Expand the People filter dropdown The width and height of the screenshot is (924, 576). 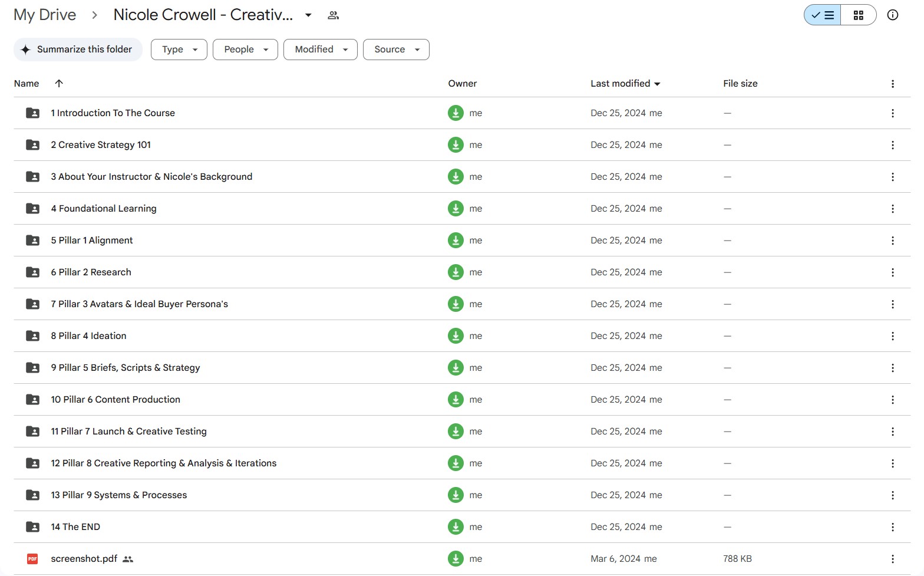[x=245, y=50]
